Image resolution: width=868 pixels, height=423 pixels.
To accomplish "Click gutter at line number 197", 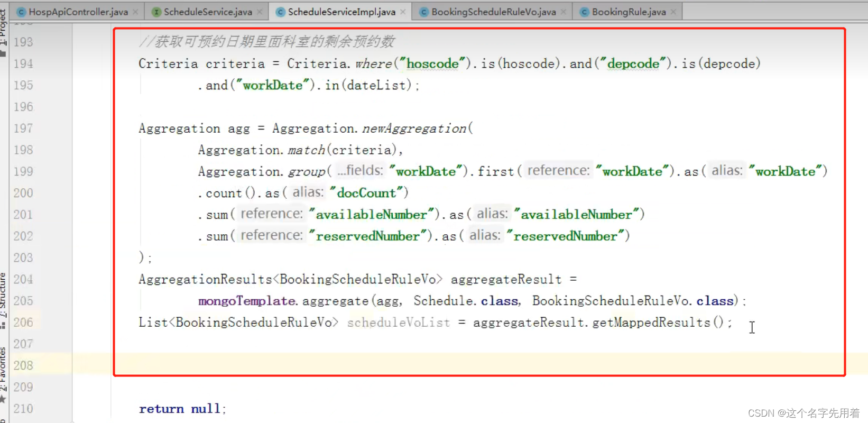I will coord(23,128).
